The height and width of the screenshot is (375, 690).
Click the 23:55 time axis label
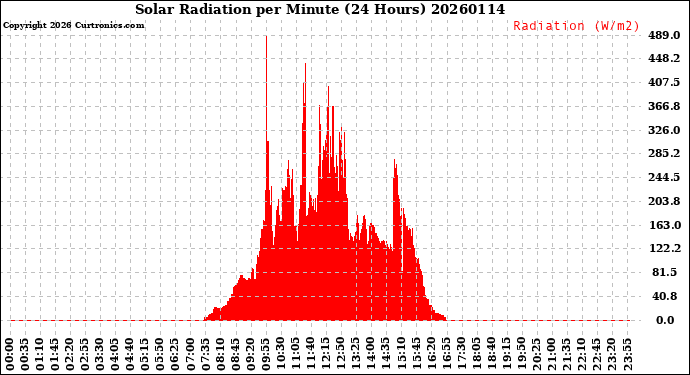[627, 354]
